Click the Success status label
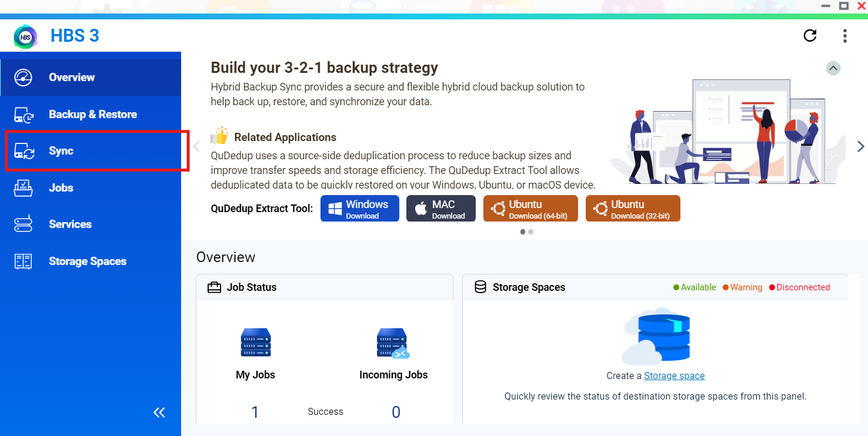Viewport: 868px width, 436px height. 325,412
